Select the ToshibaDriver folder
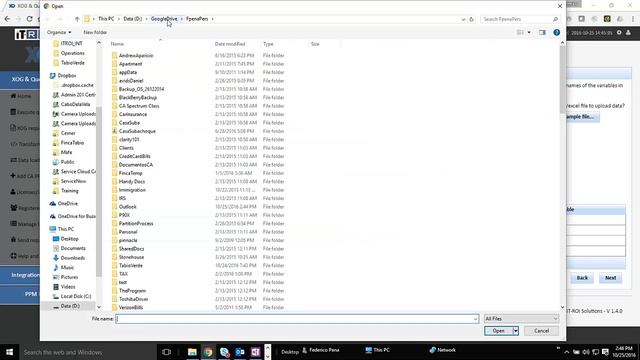The image size is (640, 360). point(133,299)
